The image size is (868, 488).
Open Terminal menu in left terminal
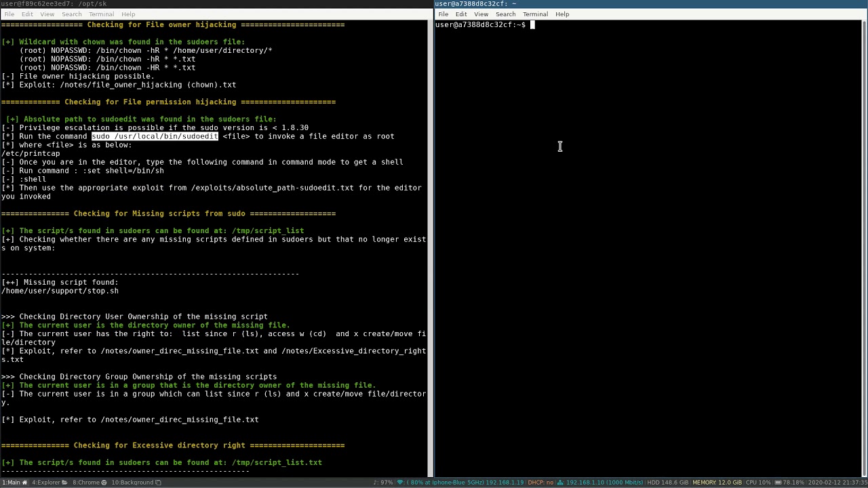[101, 14]
